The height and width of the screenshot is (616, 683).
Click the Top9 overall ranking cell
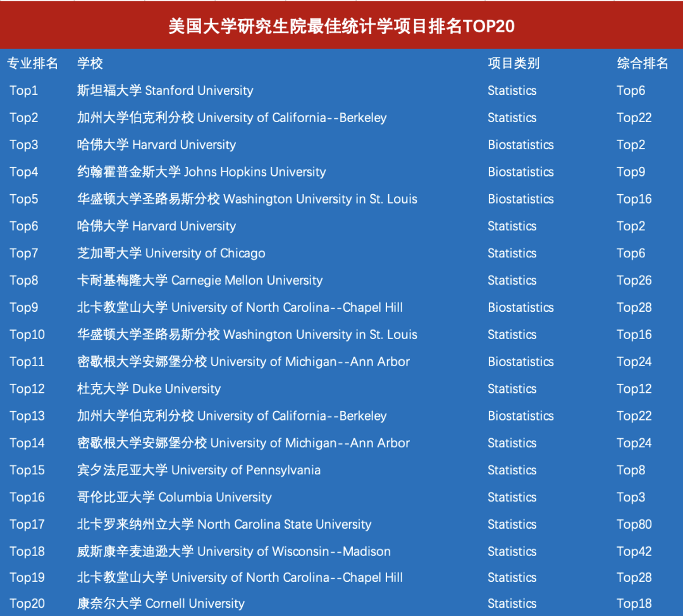(x=631, y=171)
